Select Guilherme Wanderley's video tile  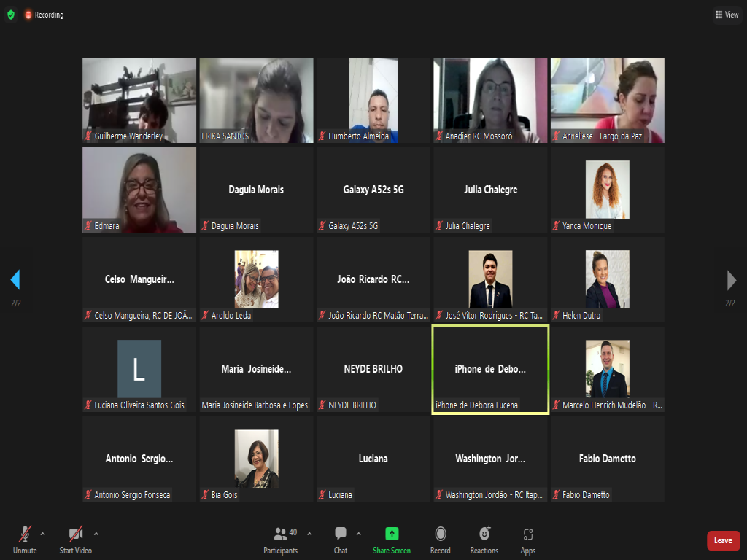(139, 100)
